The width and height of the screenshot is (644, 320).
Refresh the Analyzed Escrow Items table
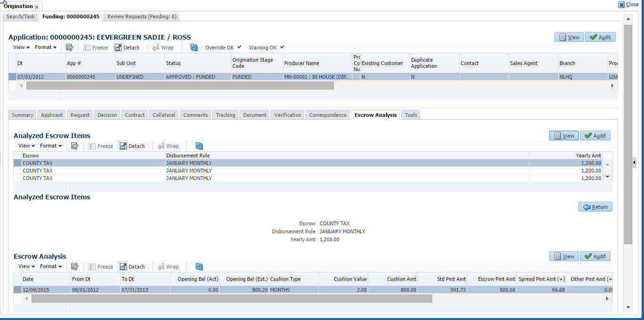[x=199, y=146]
